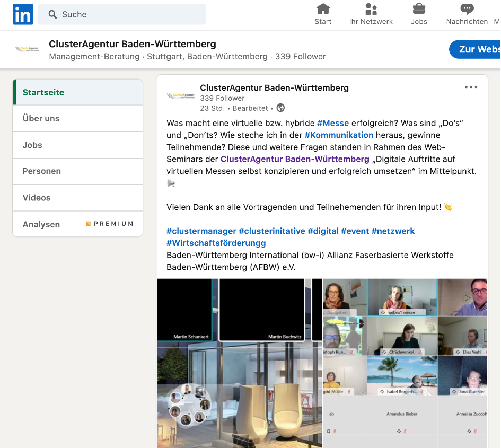Viewport: 501px width, 448px height.
Task: Click the search magnifier icon
Action: coord(52,14)
